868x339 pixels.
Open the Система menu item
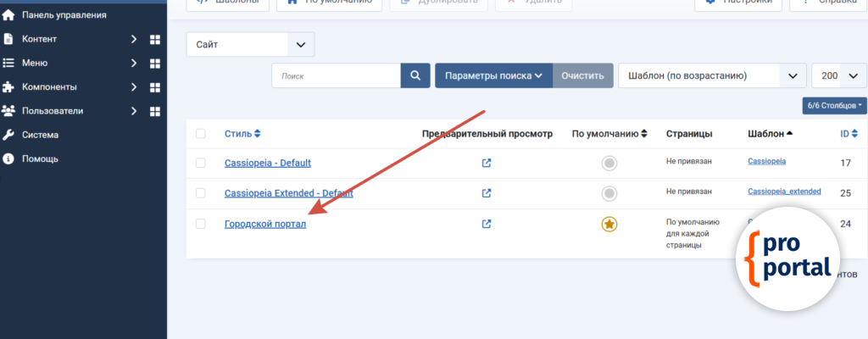coord(40,135)
